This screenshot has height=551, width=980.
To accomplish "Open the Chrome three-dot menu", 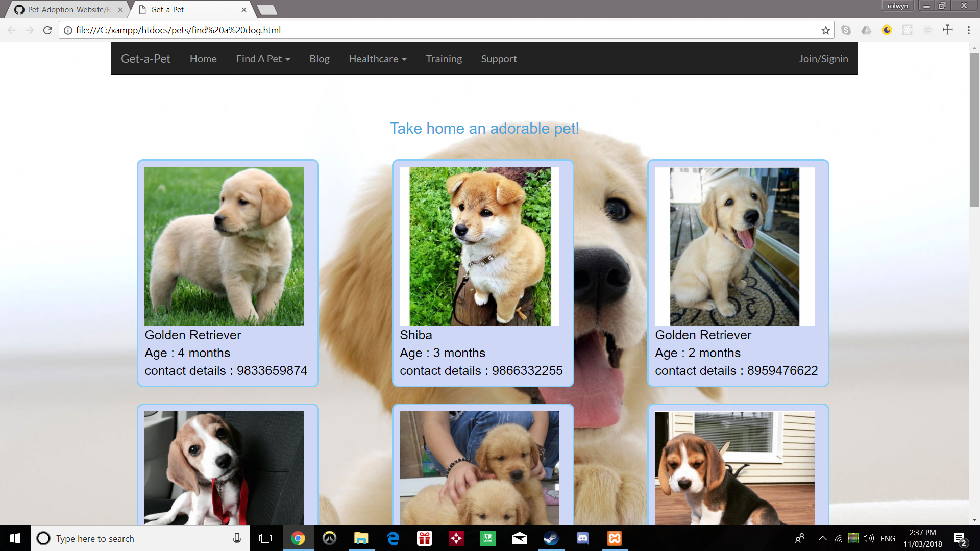I will click(x=968, y=30).
